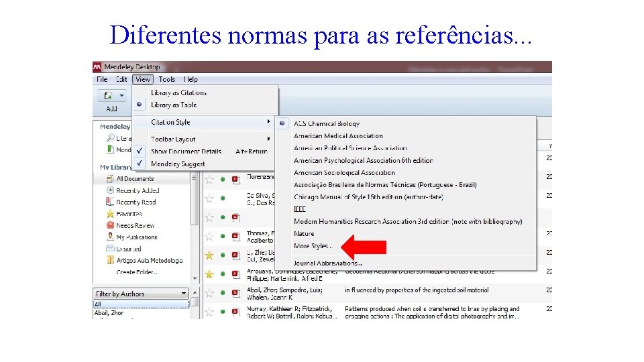Click the My Publications person icon
The height and width of the screenshot is (362, 644).
click(110, 237)
